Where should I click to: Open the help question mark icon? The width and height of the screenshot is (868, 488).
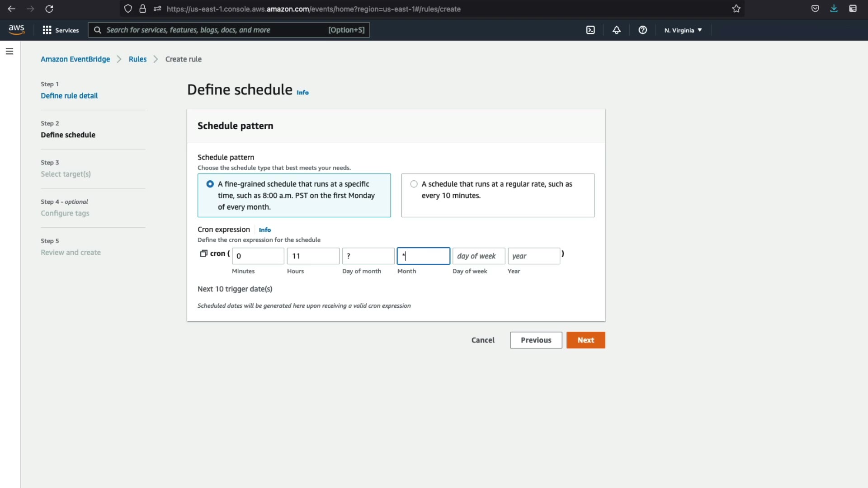pos(642,30)
